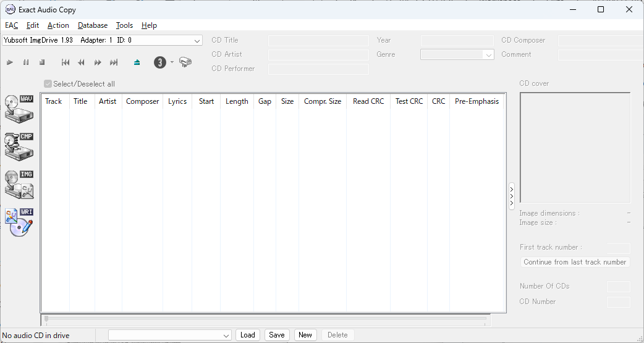Click the Compr. Size column header
Viewport: 644px width, 343px height.
coord(323,101)
